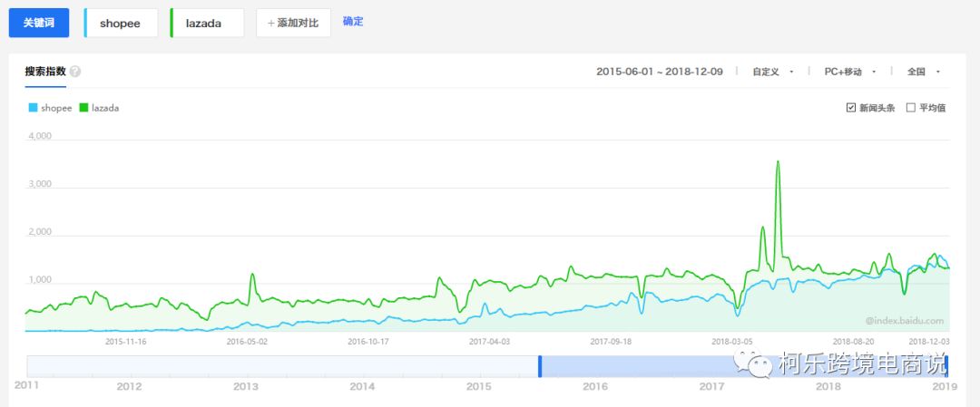Viewport: 980px width, 407px height.
Task: Expand the 全国 region dropdown
Action: [x=924, y=72]
